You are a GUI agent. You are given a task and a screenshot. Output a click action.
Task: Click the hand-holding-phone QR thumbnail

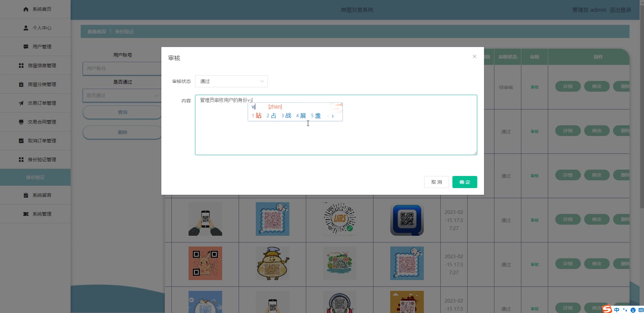point(205,219)
